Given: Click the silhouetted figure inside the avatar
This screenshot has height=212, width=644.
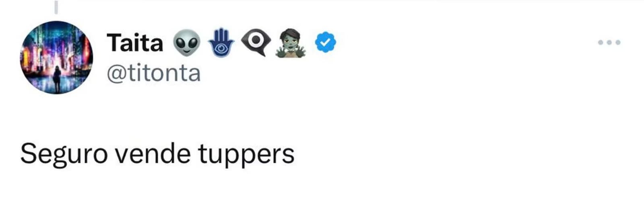Looking at the screenshot, I should pyautogui.click(x=57, y=79).
